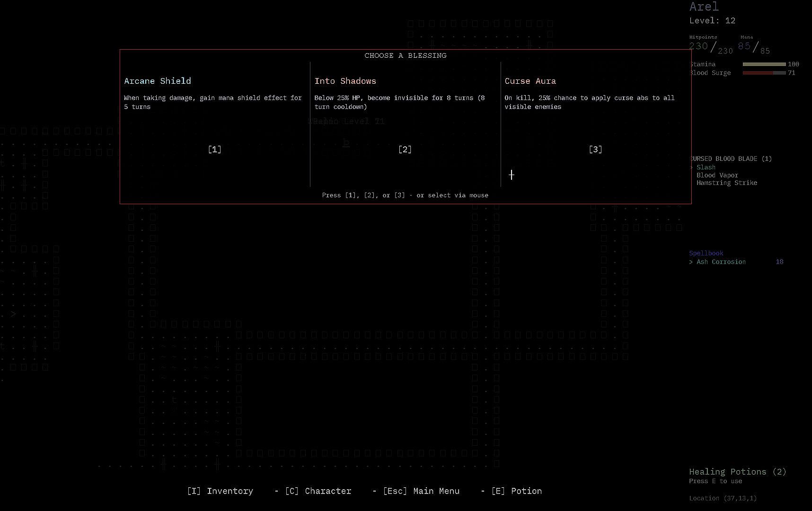
Task: Choose the Curse Aura blessing [3]
Action: pos(595,150)
